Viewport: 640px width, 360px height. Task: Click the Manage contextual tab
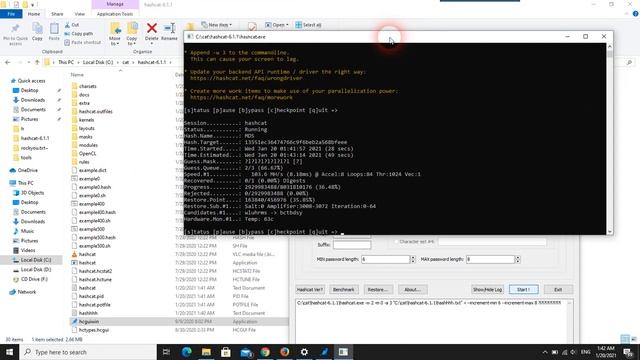click(x=115, y=4)
